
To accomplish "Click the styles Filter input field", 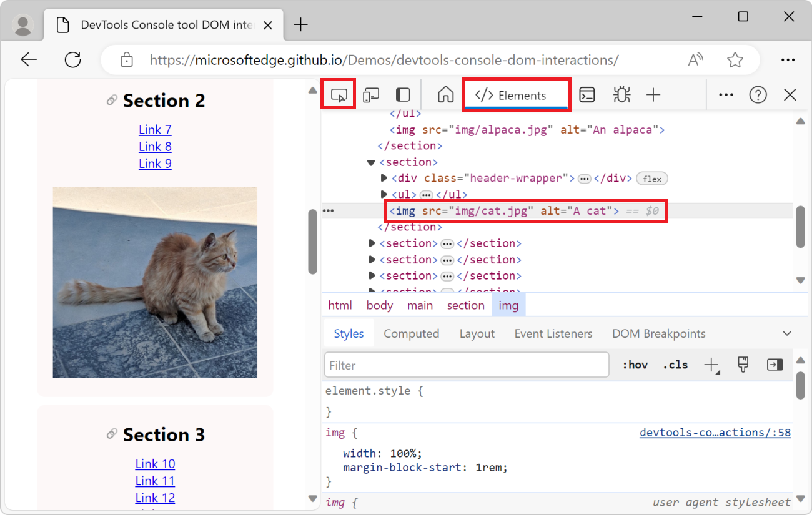I will tap(466, 365).
